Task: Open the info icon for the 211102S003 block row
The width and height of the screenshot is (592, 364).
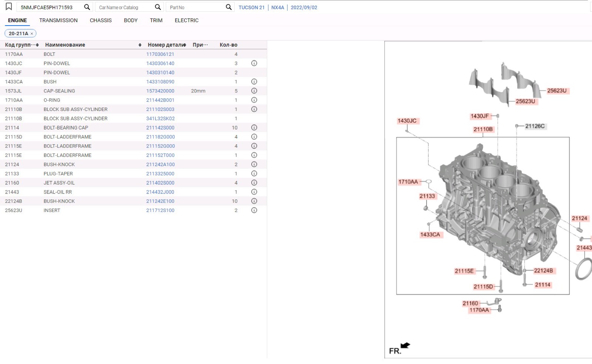Action: tap(254, 109)
